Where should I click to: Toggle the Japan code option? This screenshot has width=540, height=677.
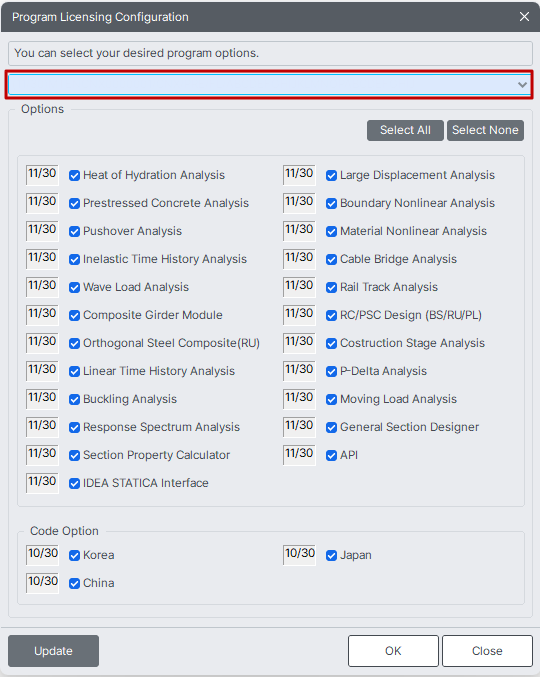point(331,555)
